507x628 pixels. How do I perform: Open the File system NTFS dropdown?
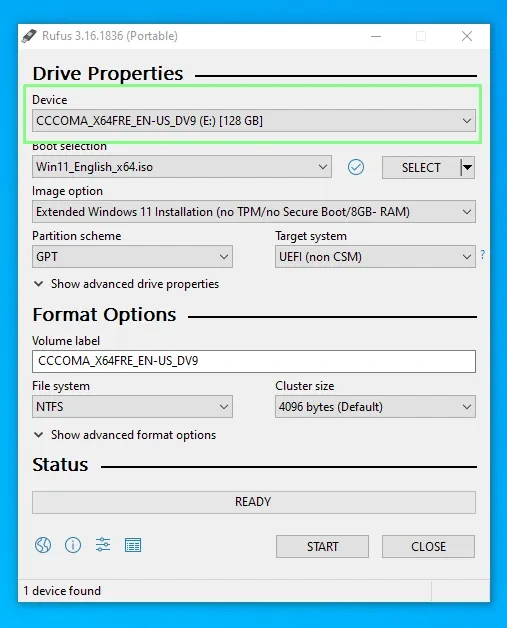[132, 407]
